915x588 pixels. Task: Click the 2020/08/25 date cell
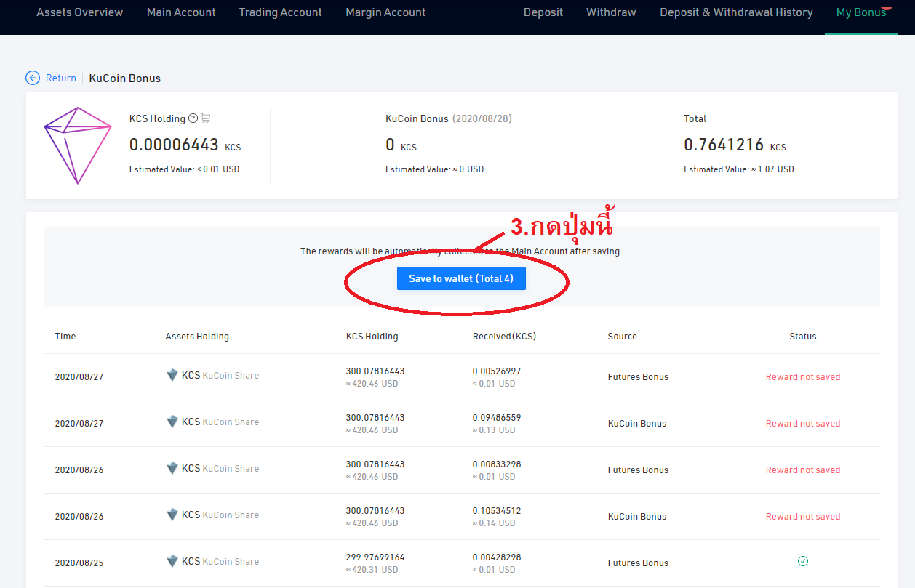coord(79,563)
